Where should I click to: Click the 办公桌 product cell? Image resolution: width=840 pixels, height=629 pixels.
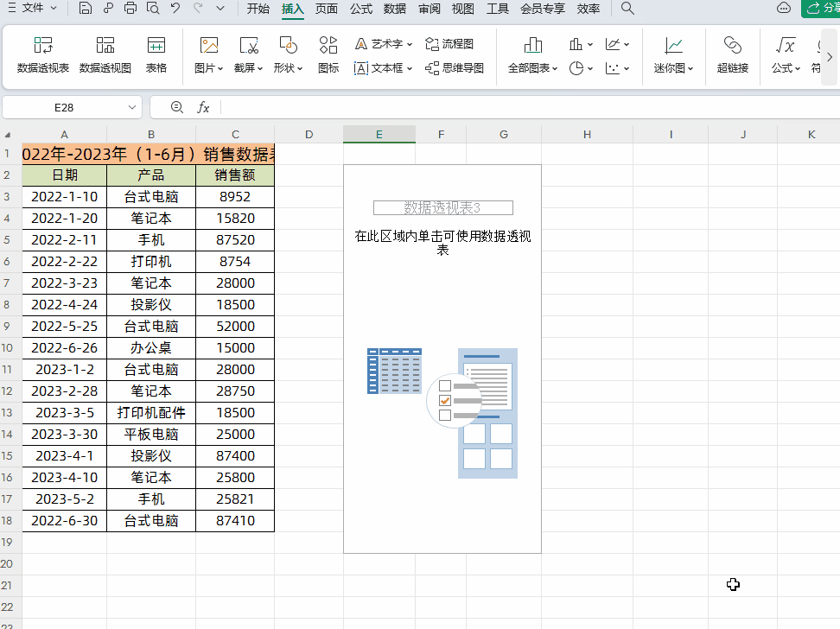[x=151, y=347]
